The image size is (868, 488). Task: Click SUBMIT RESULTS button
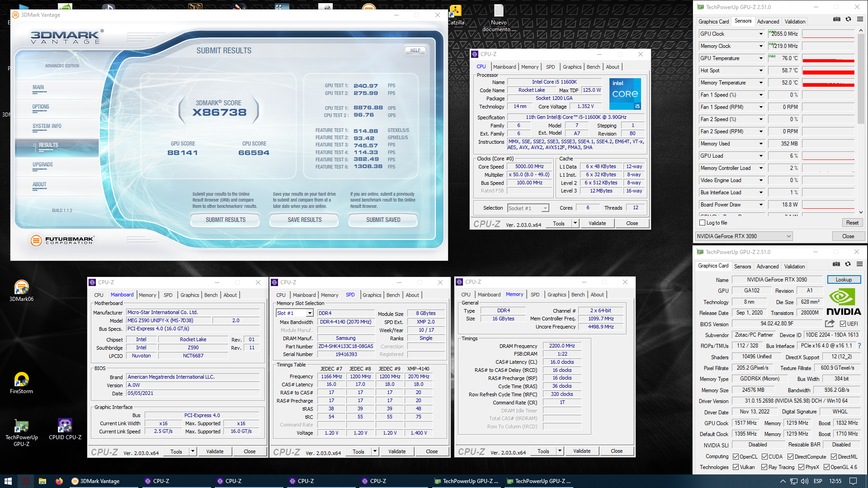225,220
